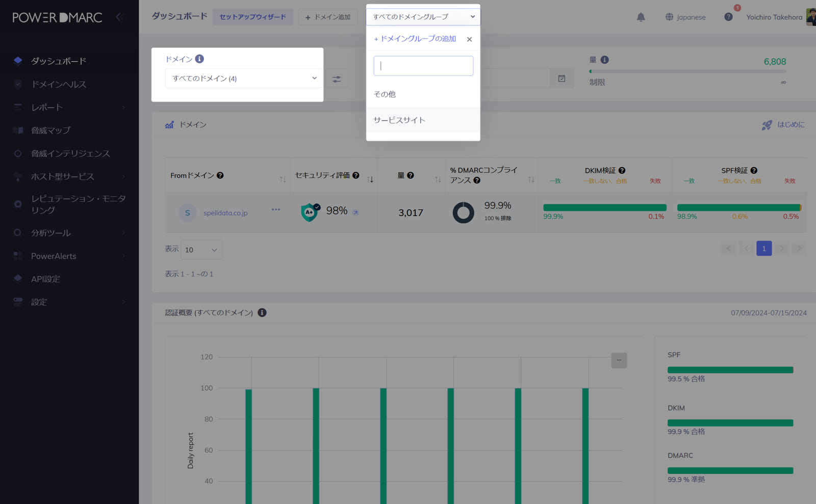Click the help icon beside Fromドメイン
Screen dimensions: 816x504
(x=220, y=175)
